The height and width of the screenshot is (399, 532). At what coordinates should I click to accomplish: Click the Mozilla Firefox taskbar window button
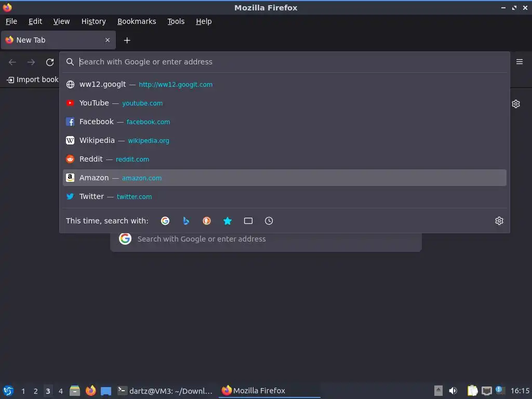pyautogui.click(x=270, y=391)
